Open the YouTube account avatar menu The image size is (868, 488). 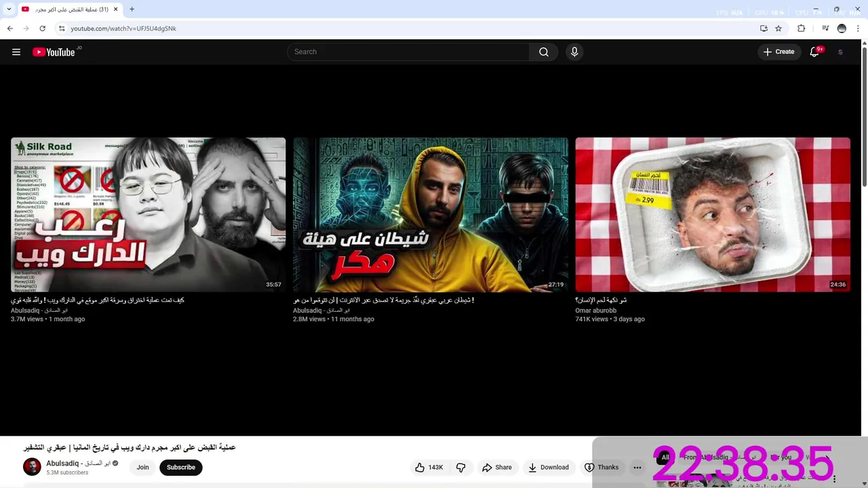[x=840, y=52]
